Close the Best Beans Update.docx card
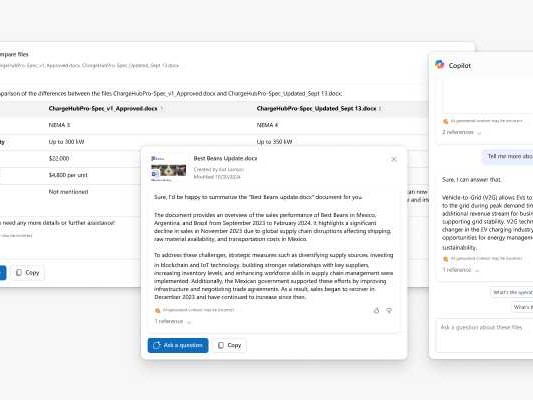This screenshot has width=533, height=400. tap(394, 159)
